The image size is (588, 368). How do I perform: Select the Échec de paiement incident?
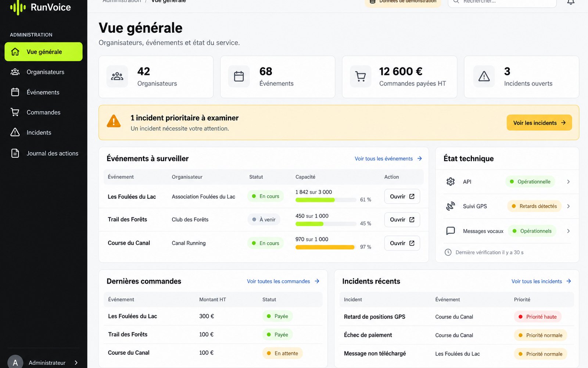(x=368, y=335)
